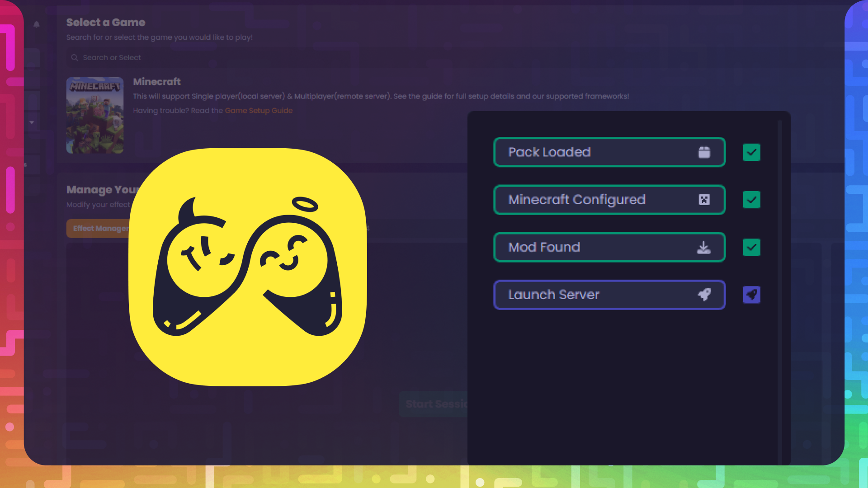Click the Pack Loaded clipboard icon
Screen dimensions: 868x488
pyautogui.click(x=704, y=152)
